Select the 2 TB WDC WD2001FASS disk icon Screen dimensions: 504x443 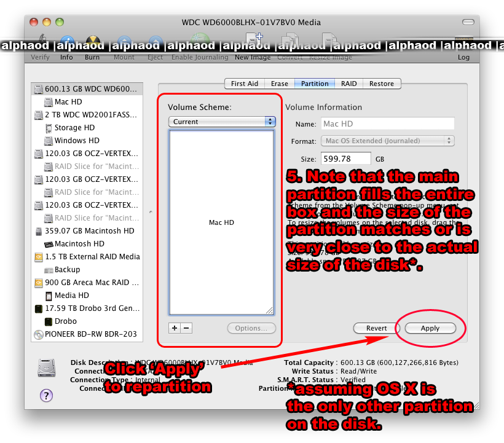click(39, 115)
